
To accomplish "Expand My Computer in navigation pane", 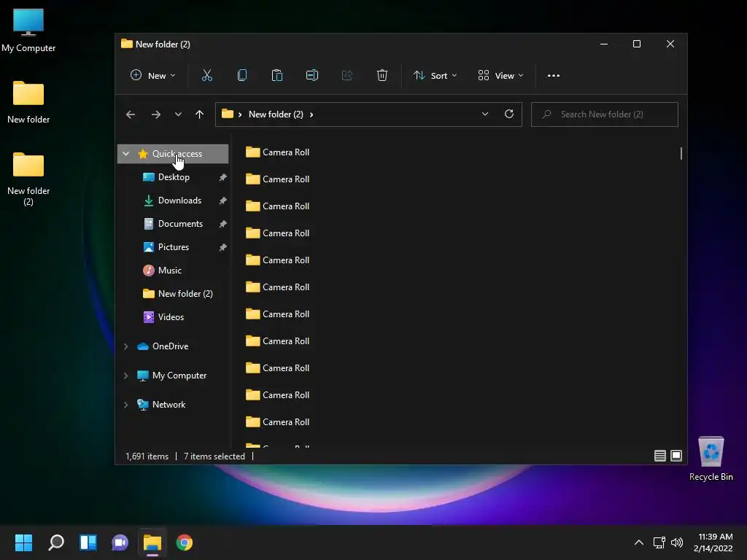I will (125, 376).
